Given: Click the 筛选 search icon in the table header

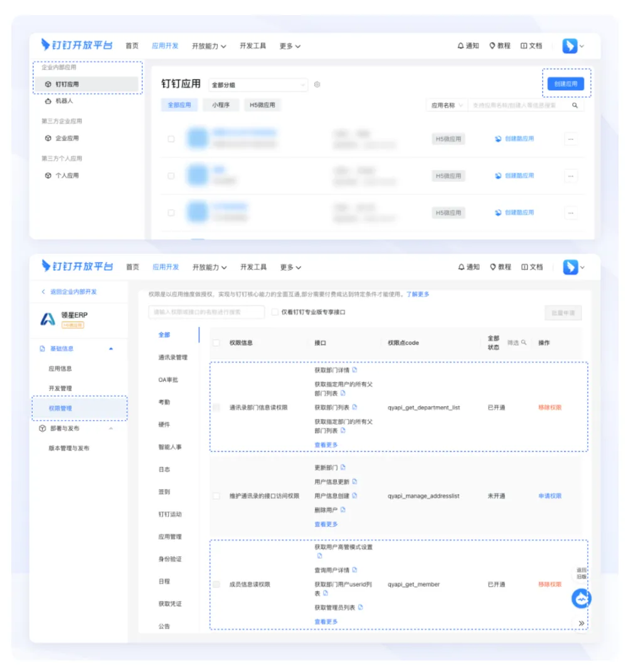Looking at the screenshot, I should pos(524,342).
